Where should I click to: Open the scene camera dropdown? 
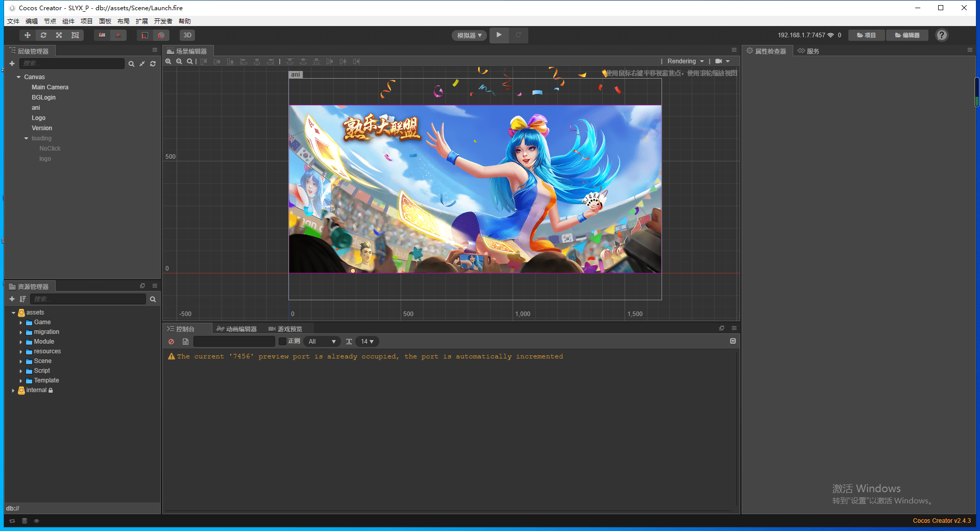tap(722, 61)
